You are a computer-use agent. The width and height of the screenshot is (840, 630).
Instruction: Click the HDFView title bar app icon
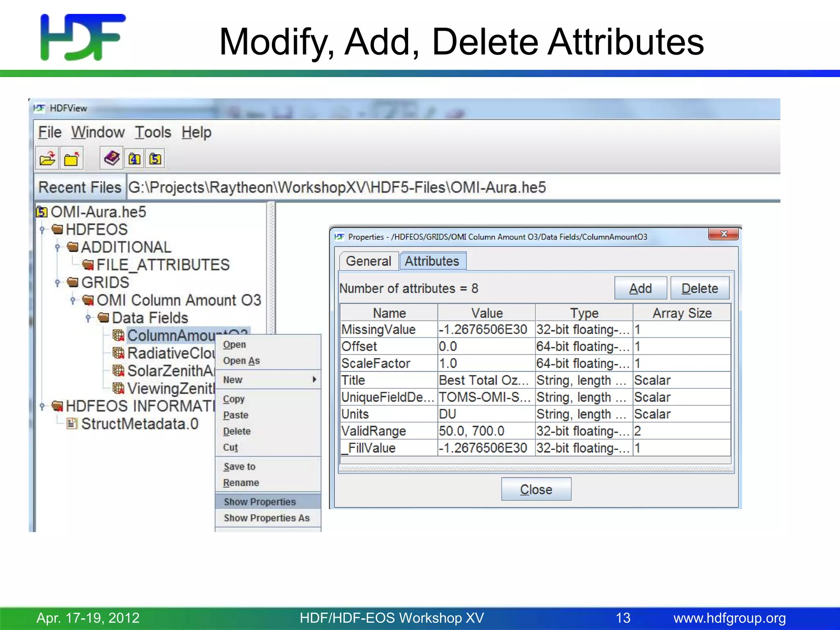coord(39,108)
